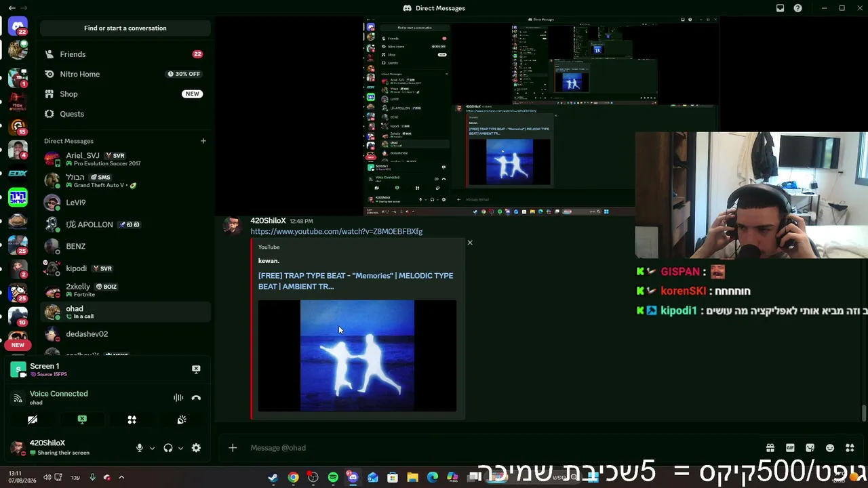This screenshot has height=488, width=868.
Task: Open DM with kipodi
Action: 125,268
